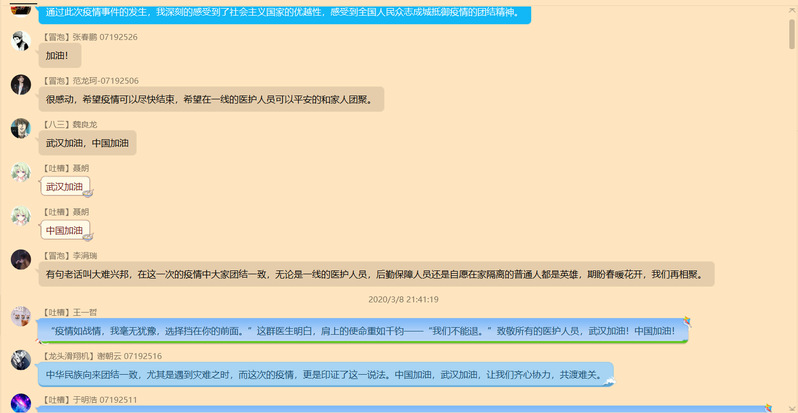Image resolution: width=798 pixels, height=413 pixels.
Task: Click avatar beside 聂朗's 武汉加油 message
Action: pyautogui.click(x=20, y=173)
